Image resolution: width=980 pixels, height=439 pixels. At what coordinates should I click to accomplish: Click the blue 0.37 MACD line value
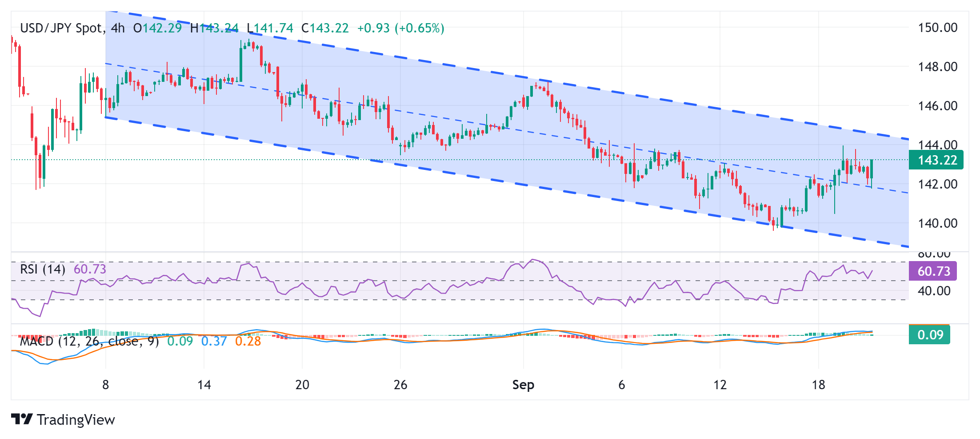214,341
